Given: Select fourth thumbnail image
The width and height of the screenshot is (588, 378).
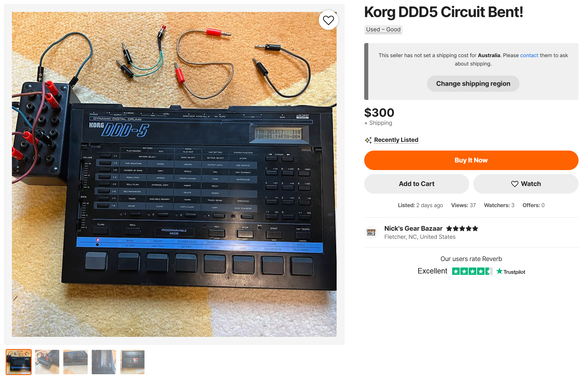Looking at the screenshot, I should pyautogui.click(x=104, y=362).
